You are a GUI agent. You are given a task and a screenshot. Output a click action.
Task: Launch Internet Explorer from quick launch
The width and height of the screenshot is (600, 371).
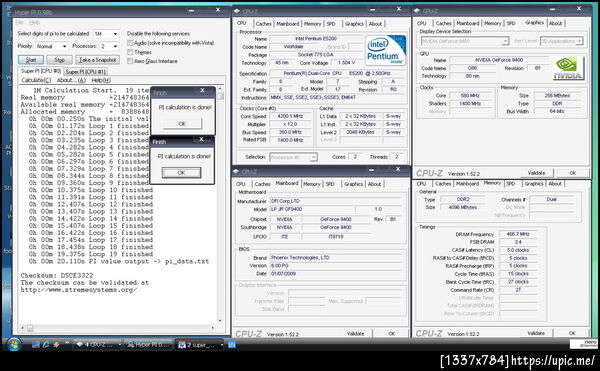click(x=46, y=345)
